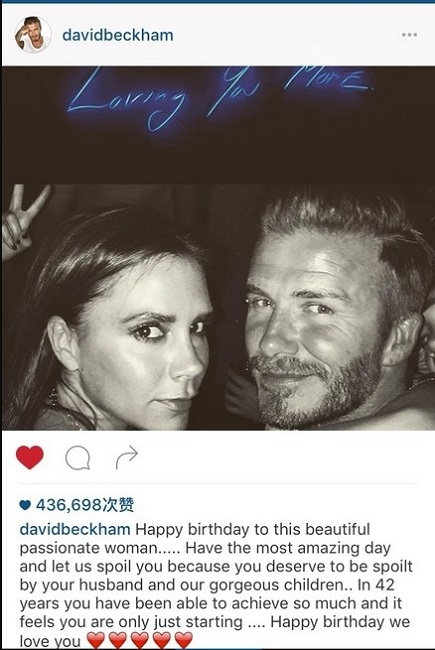Screen dimensions: 435x650
Task: Click the first red heart emoji in caption
Action: click(96, 640)
